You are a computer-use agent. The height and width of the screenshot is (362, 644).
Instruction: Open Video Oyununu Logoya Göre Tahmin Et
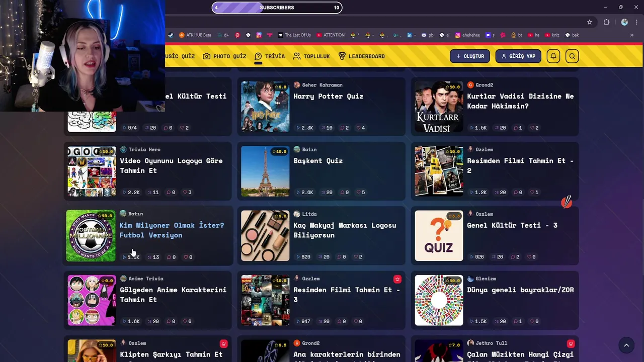(171, 165)
